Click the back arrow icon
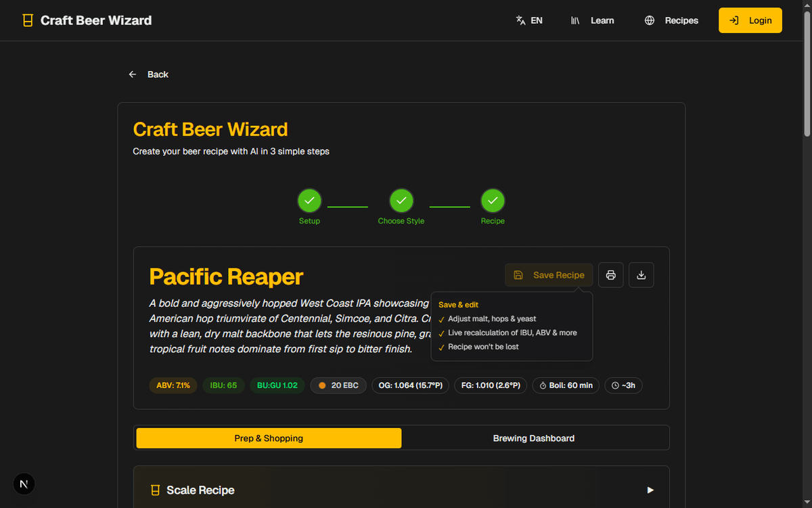Viewport: 812px width, 508px height. tap(133, 75)
